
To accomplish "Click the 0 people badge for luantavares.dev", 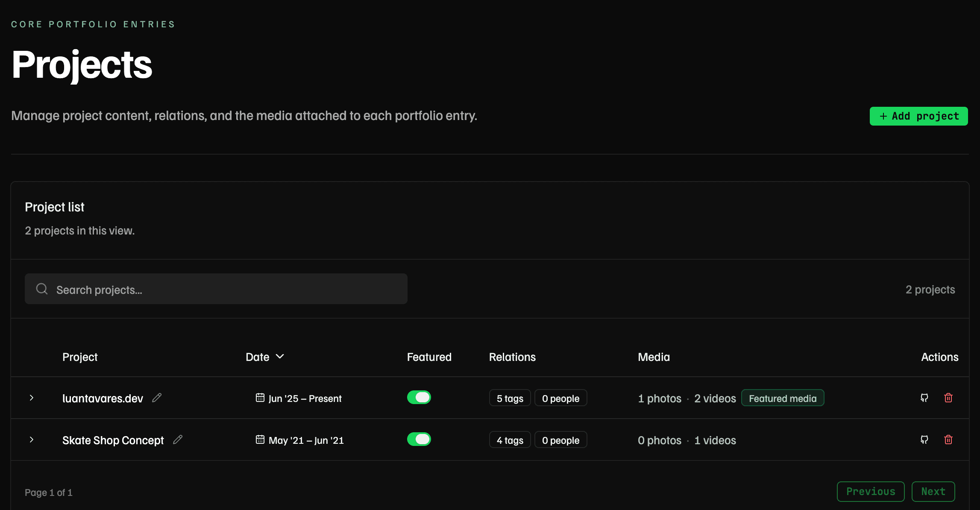I will pos(561,398).
